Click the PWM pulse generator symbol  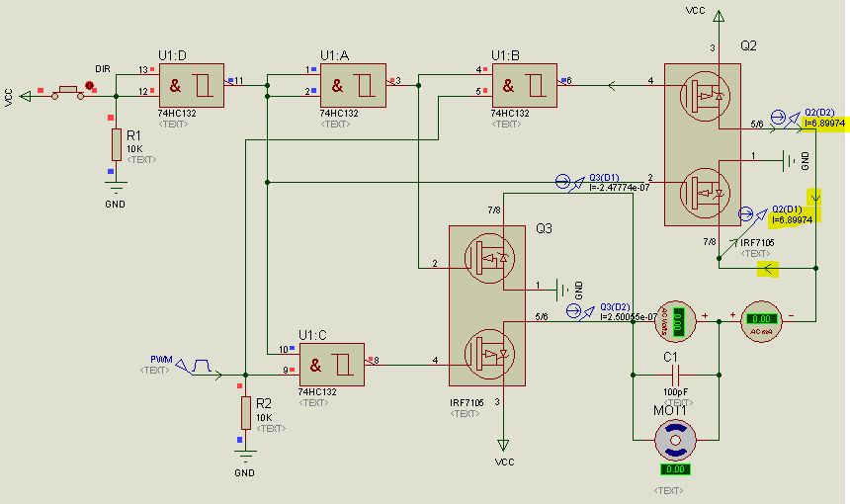200,367
